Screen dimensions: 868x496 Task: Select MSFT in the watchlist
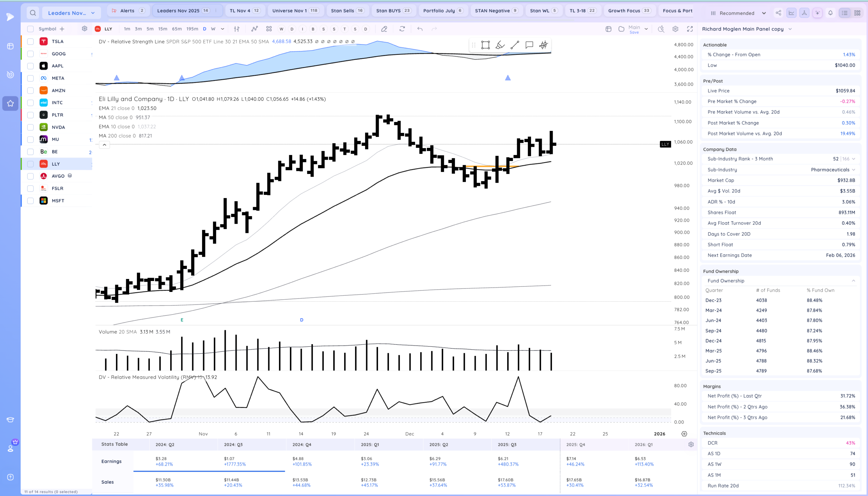tap(58, 201)
